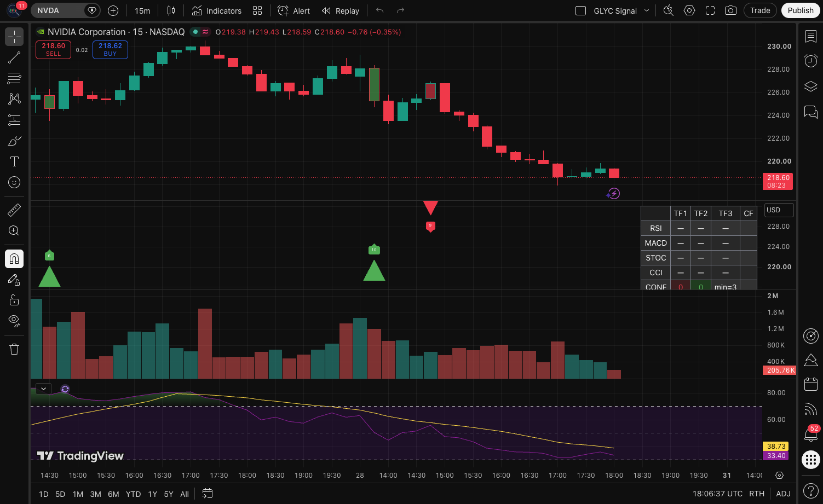This screenshot has width=823, height=504.
Task: Create an Alert
Action: [294, 10]
